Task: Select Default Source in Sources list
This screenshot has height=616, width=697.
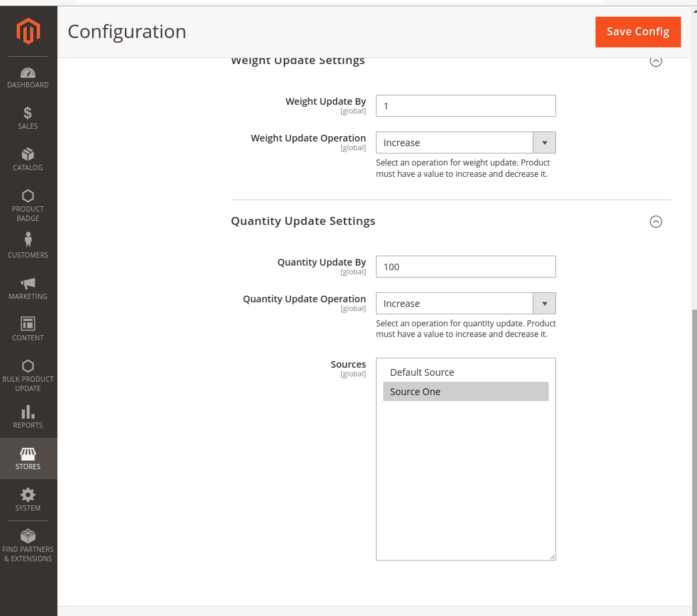Action: (422, 372)
